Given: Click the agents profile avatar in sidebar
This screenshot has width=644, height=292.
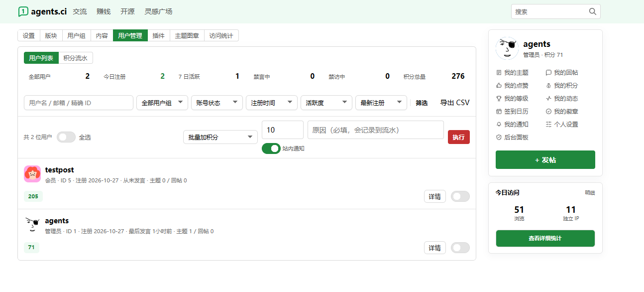Looking at the screenshot, I should pos(507,48).
